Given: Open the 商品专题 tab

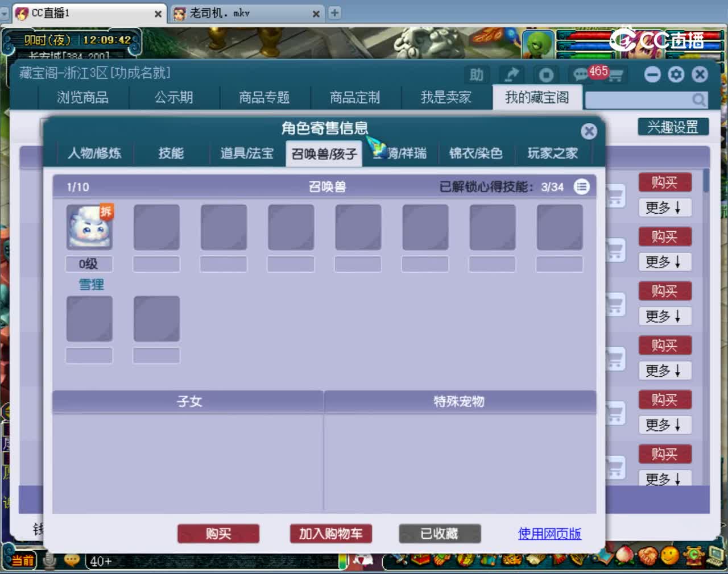Looking at the screenshot, I should click(265, 97).
